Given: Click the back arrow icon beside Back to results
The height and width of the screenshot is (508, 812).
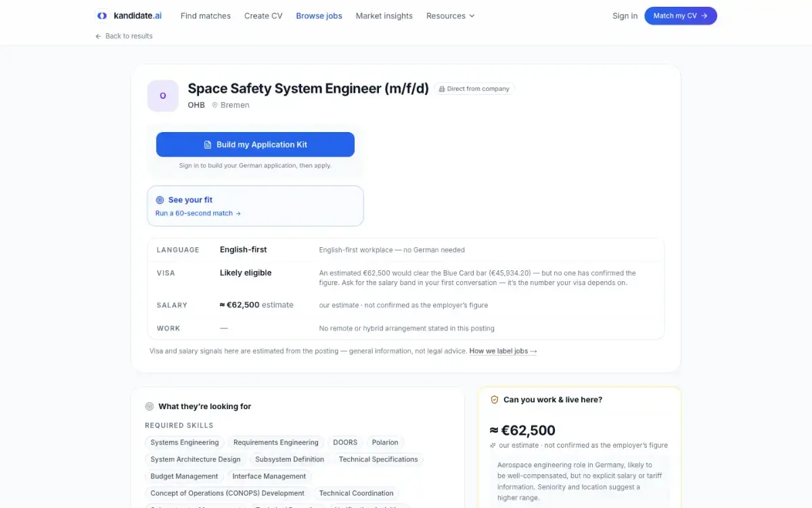Looking at the screenshot, I should coord(98,36).
